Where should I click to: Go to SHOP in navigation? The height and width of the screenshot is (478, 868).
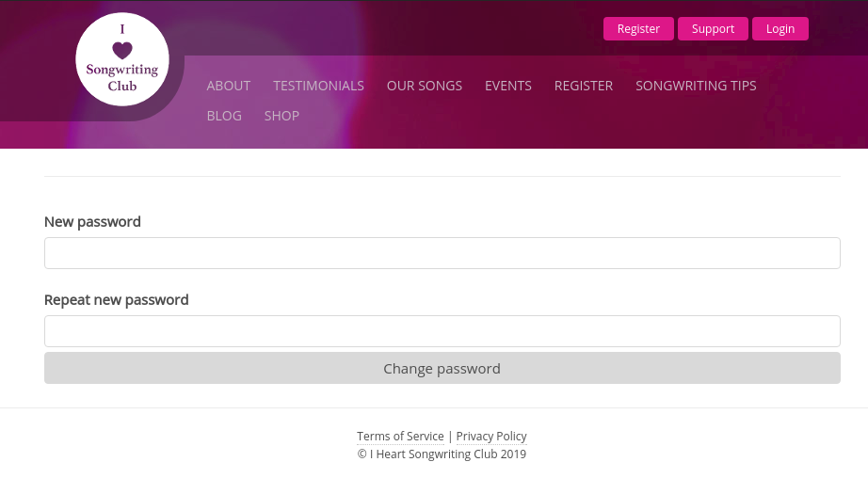pyautogui.click(x=281, y=116)
